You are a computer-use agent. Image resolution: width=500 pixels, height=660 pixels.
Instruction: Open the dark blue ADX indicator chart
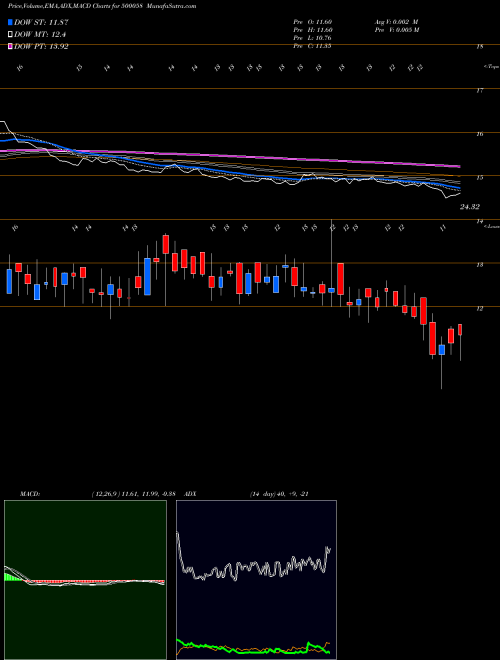[x=256, y=580]
